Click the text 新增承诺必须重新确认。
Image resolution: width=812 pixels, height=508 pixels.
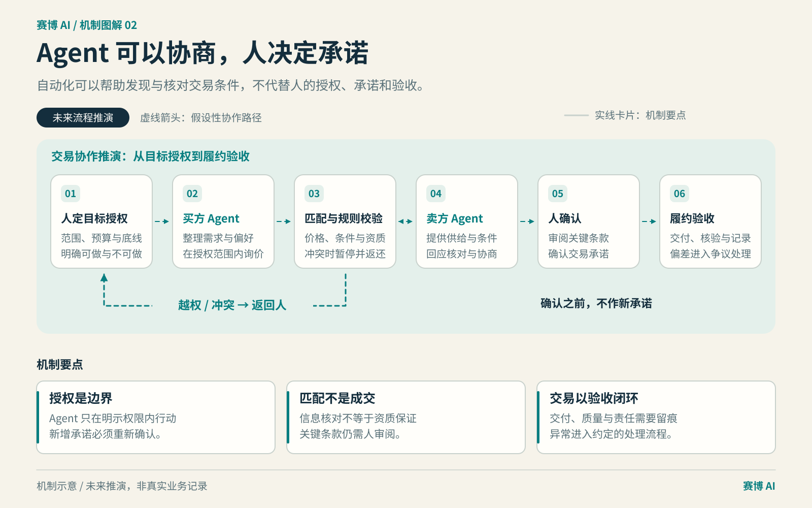pyautogui.click(x=106, y=434)
